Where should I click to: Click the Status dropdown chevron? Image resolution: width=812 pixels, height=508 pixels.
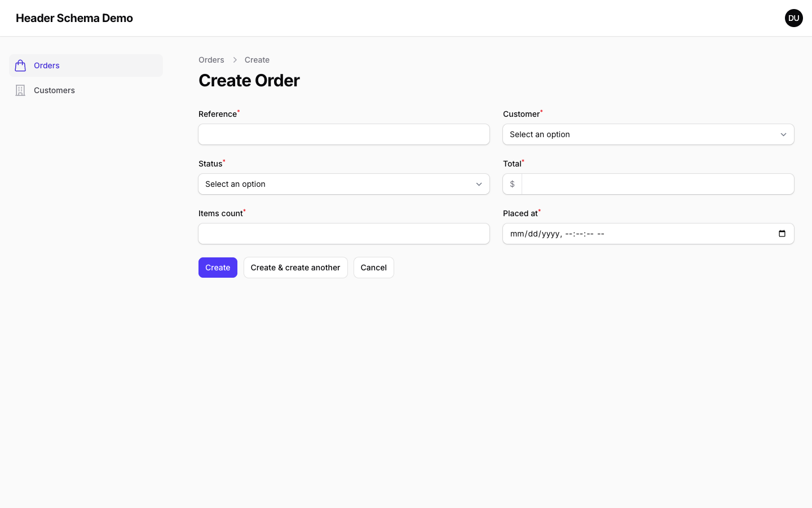tap(479, 184)
